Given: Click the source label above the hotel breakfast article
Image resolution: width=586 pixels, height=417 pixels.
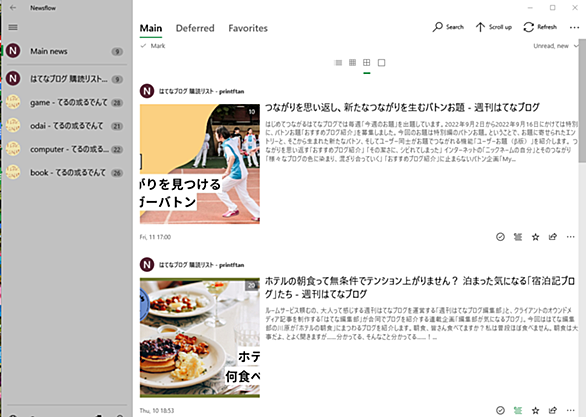Looking at the screenshot, I should 201,265.
